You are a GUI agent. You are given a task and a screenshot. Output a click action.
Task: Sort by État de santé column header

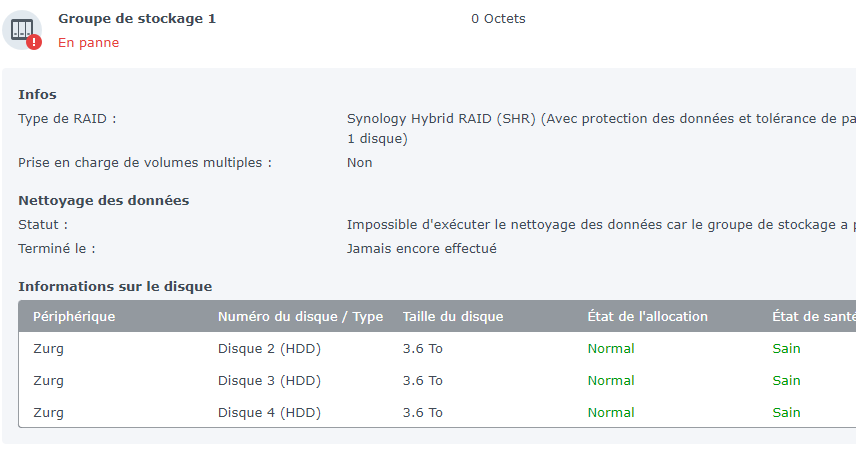813,316
